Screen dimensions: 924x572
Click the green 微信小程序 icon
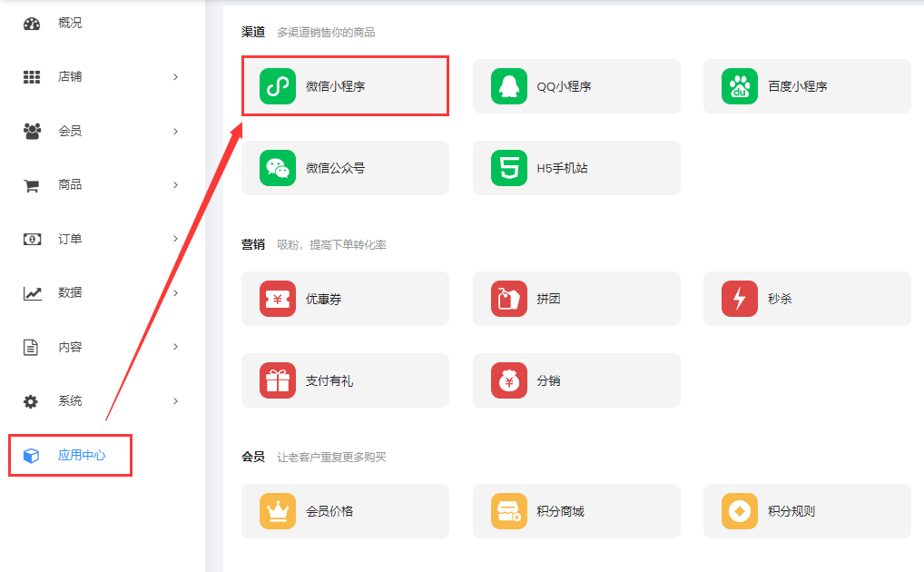[x=278, y=86]
